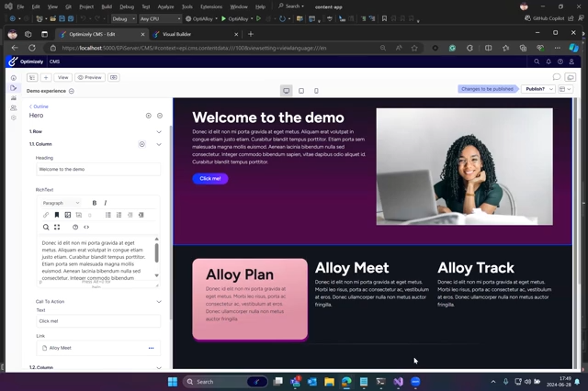Screen dimensions: 588x391
Task: Open Alloy Meet link options ellipsis
Action: pyautogui.click(x=151, y=348)
